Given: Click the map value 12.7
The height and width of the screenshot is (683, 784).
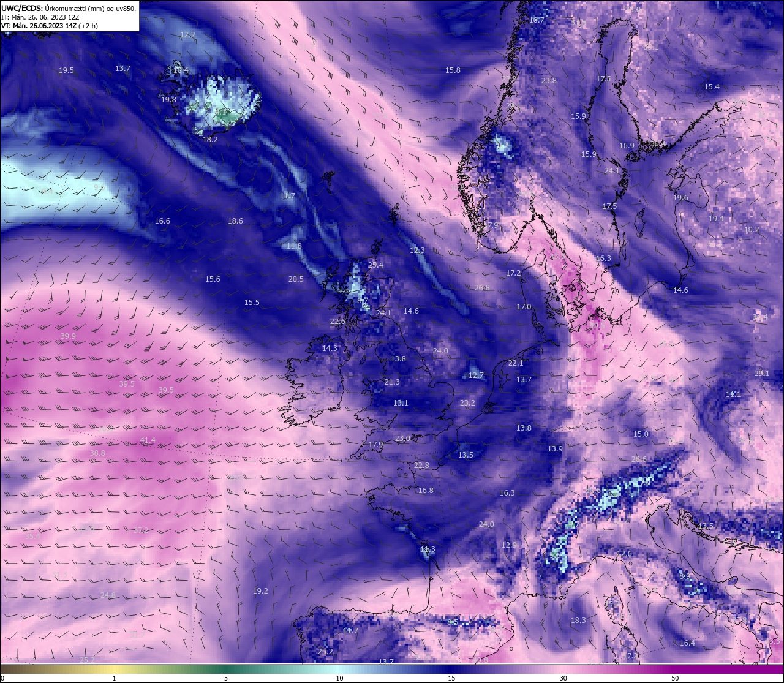Looking at the screenshot, I should tap(476, 375).
